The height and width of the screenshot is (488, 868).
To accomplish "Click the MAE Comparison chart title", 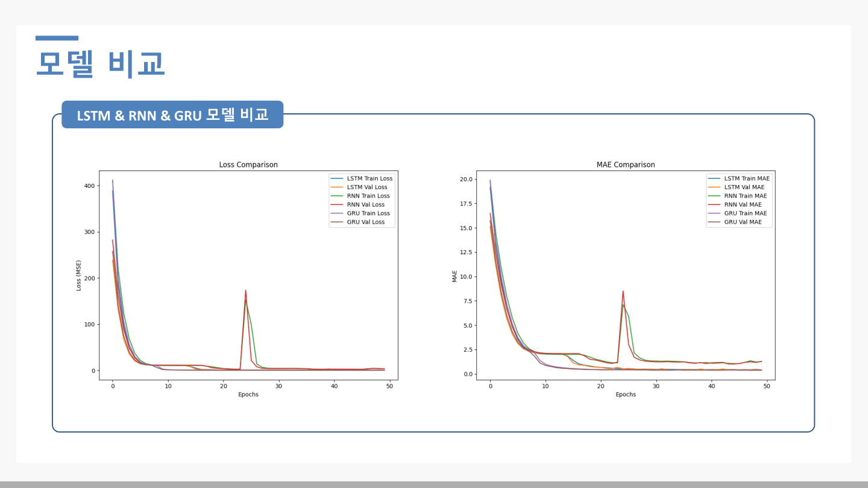I will tap(625, 164).
